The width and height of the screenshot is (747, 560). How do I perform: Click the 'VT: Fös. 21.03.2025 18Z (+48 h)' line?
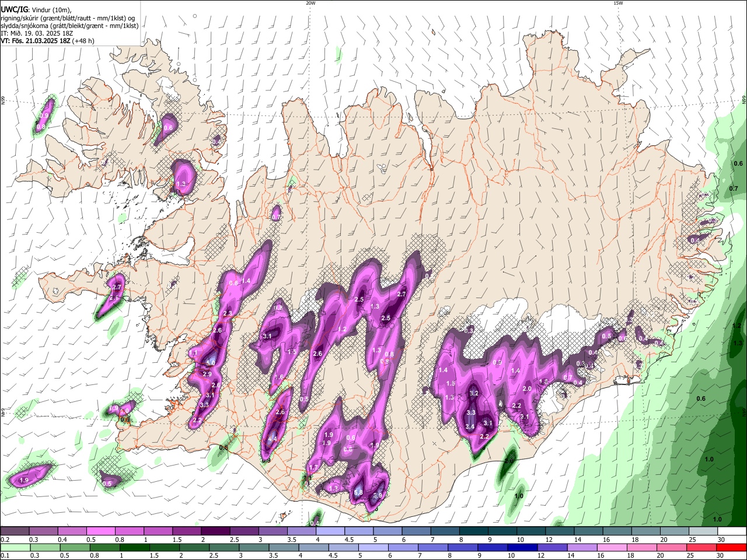(x=47, y=41)
